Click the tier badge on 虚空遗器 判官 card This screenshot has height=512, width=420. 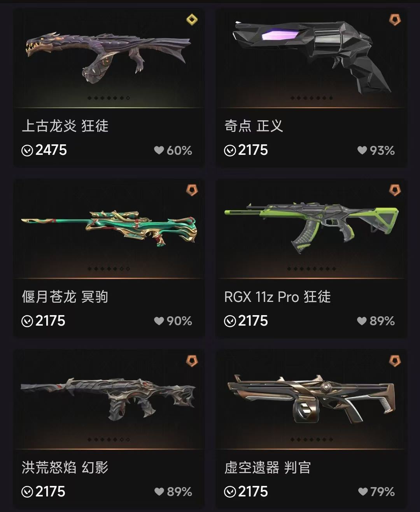tap(395, 361)
